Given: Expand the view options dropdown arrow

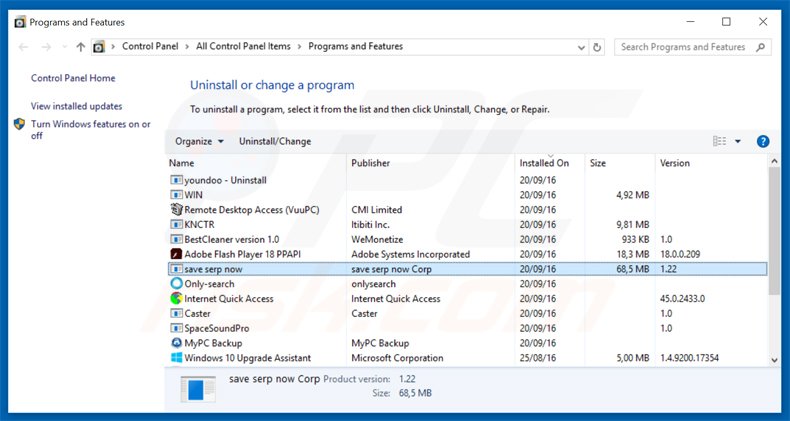Looking at the screenshot, I should (738, 142).
